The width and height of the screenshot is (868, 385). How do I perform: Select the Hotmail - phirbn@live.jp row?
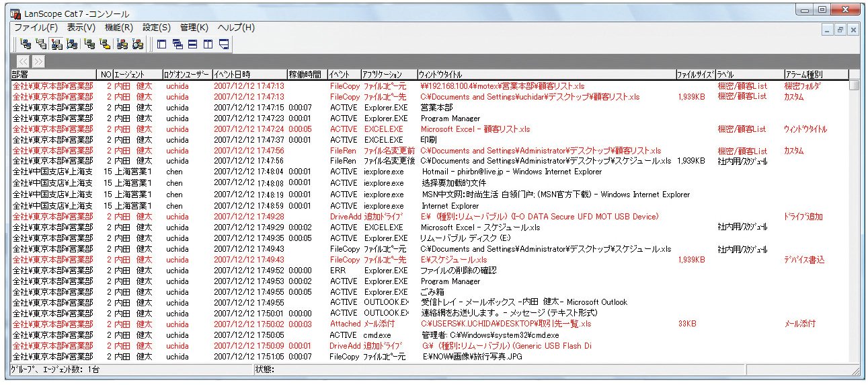point(430,172)
